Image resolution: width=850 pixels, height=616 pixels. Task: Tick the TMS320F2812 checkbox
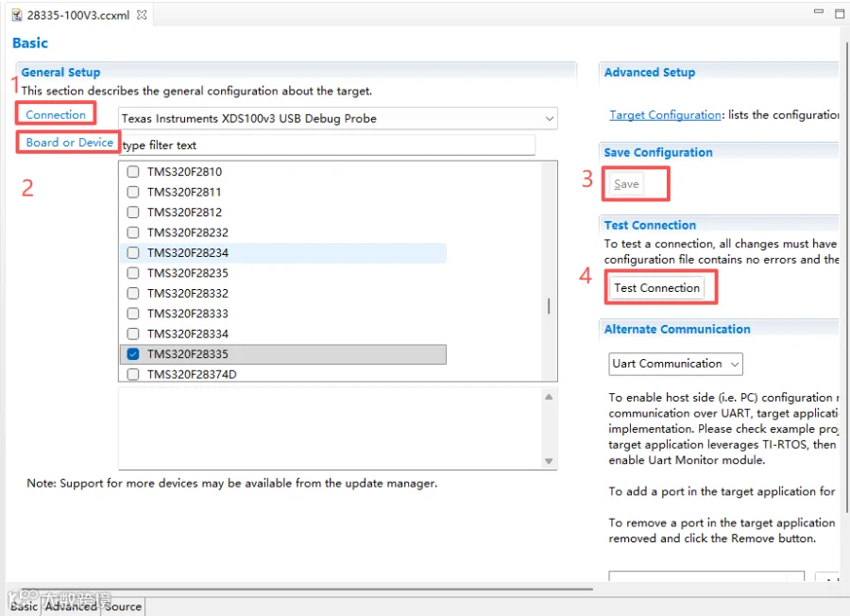pyautogui.click(x=133, y=212)
